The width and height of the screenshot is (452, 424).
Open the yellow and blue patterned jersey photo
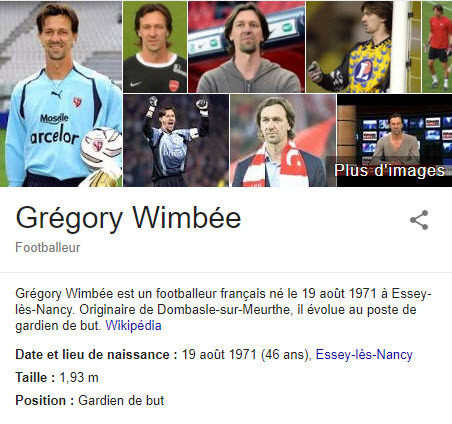point(363,47)
